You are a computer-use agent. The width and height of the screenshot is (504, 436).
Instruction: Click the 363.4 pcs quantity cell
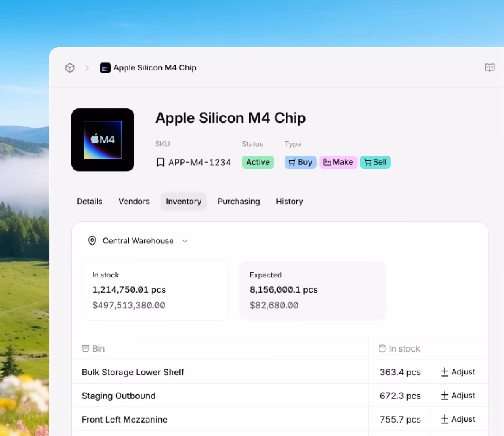pos(400,372)
